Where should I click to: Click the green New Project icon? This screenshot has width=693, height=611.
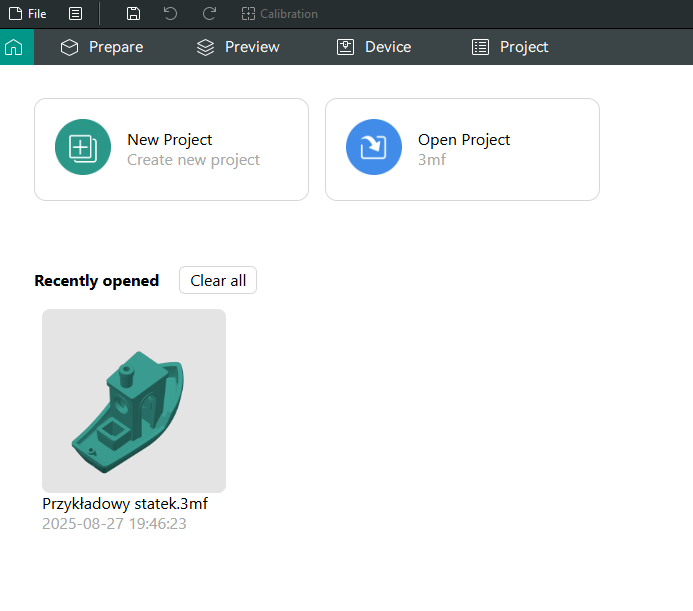coord(83,147)
